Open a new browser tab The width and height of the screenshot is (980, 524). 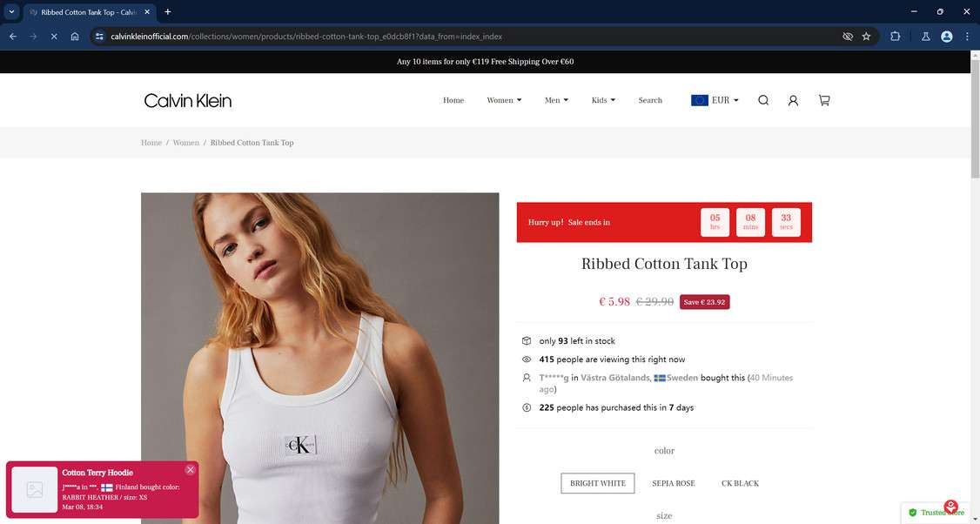(167, 12)
